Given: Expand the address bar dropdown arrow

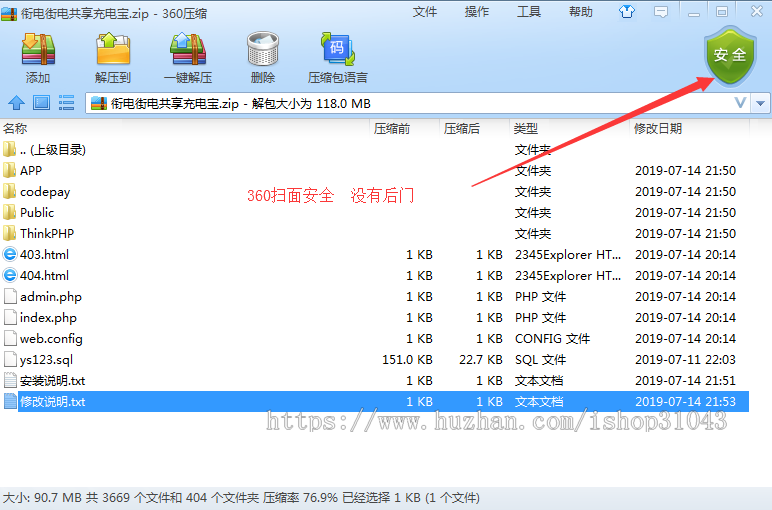Looking at the screenshot, I should click(x=761, y=103).
